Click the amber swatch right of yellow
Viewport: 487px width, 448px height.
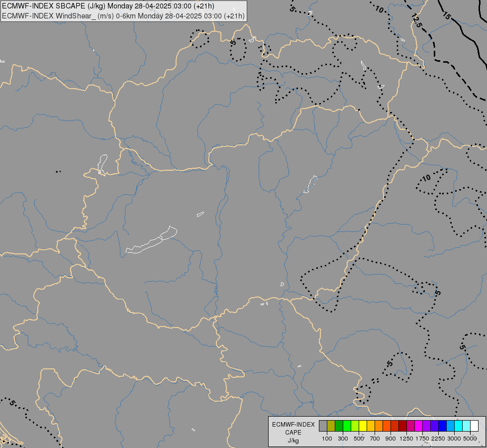point(371,426)
